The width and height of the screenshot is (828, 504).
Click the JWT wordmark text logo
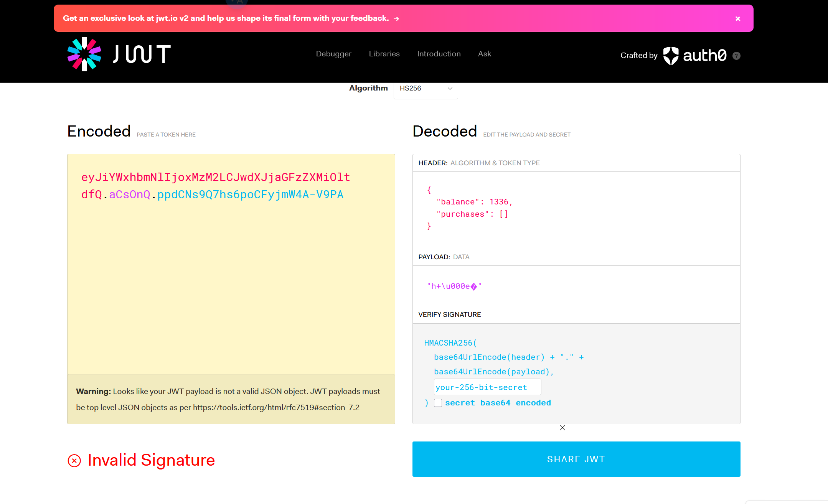click(142, 54)
